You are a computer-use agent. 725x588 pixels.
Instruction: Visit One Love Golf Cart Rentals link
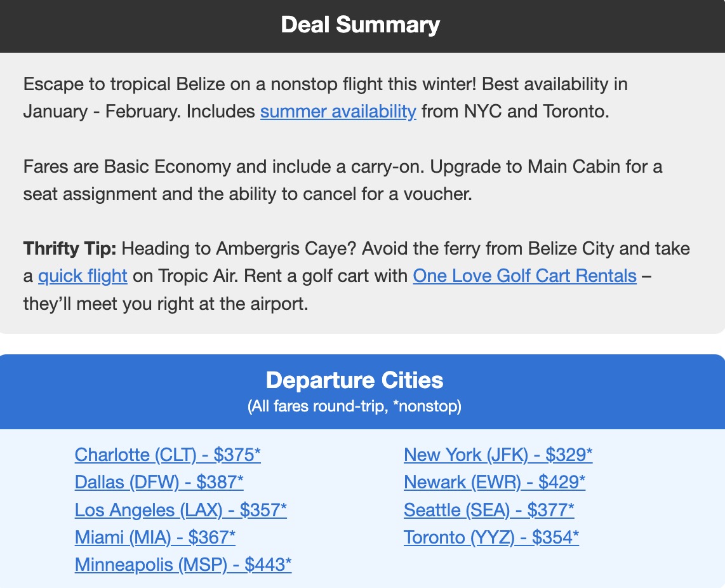tap(524, 276)
